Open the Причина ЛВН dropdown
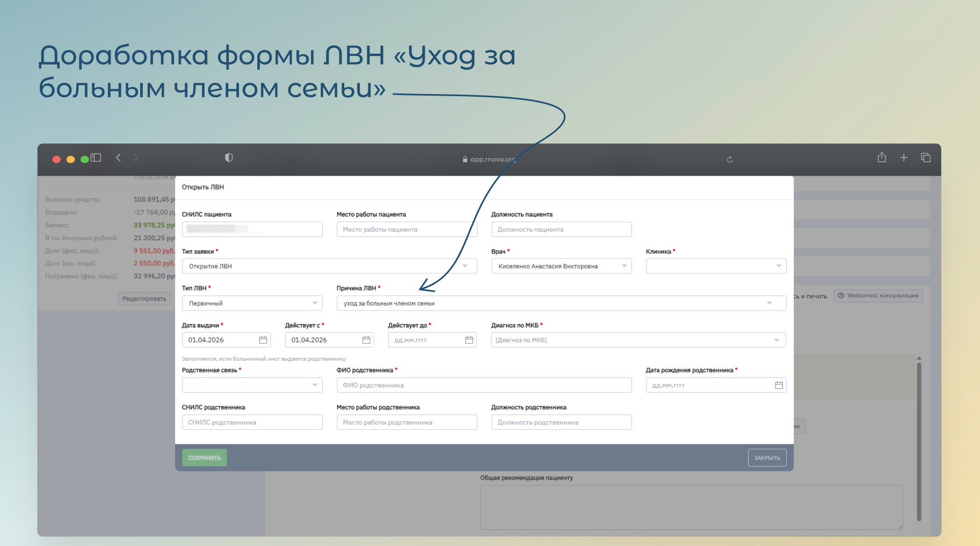Viewport: 980px width, 546px height. pos(770,303)
